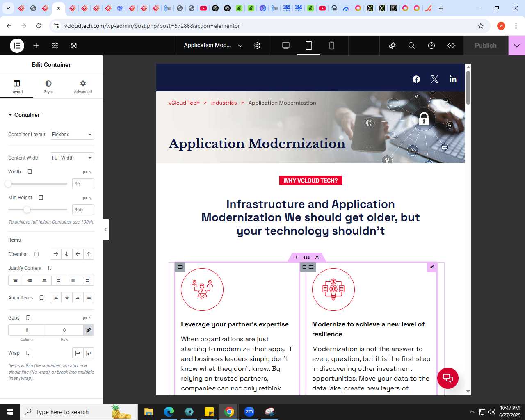This screenshot has width=525, height=420.
Task: Click the X (Twitter) icon in preview header
Action: pos(435,79)
